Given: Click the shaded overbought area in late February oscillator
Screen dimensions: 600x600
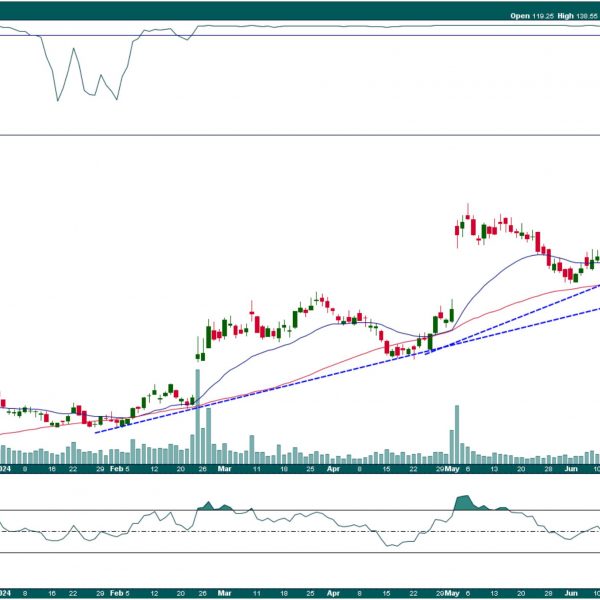Looking at the screenshot, I should click(209, 506).
